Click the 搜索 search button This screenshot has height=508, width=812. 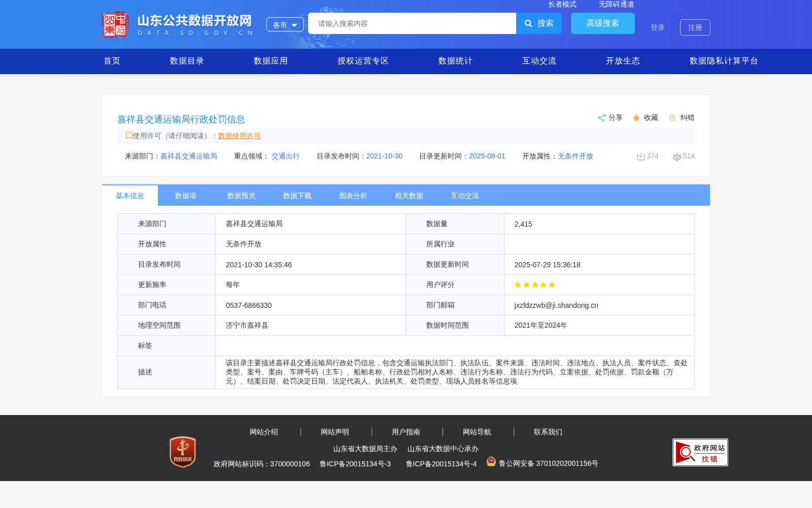coord(539,23)
